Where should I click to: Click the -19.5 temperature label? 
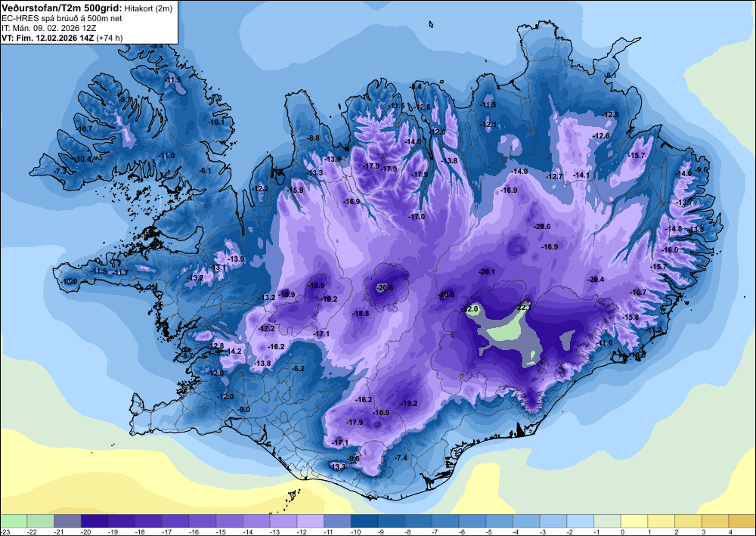pos(317,285)
